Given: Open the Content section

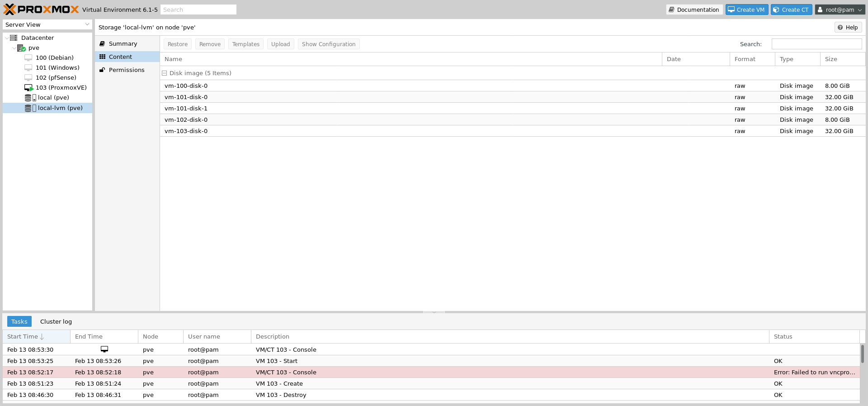Looking at the screenshot, I should click(127, 57).
